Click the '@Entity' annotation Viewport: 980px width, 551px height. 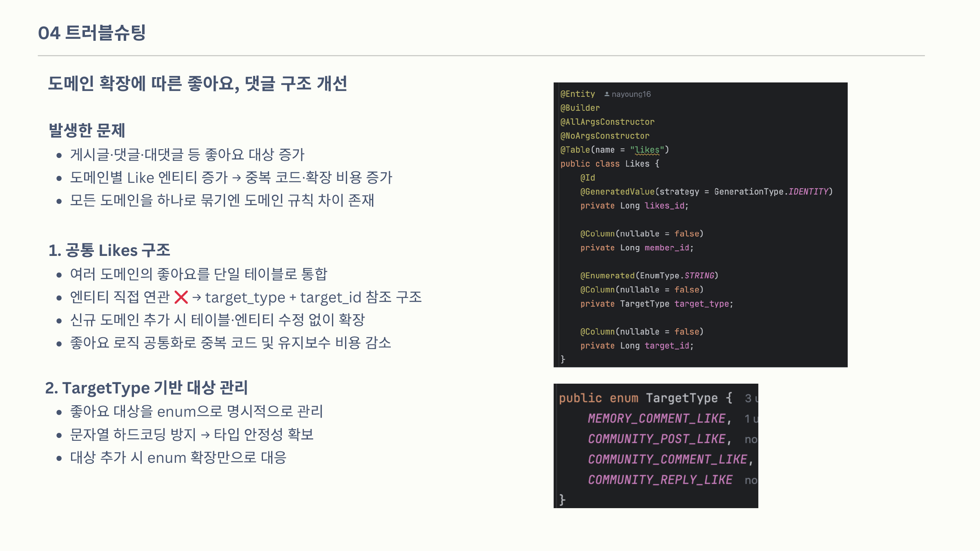pyautogui.click(x=578, y=94)
